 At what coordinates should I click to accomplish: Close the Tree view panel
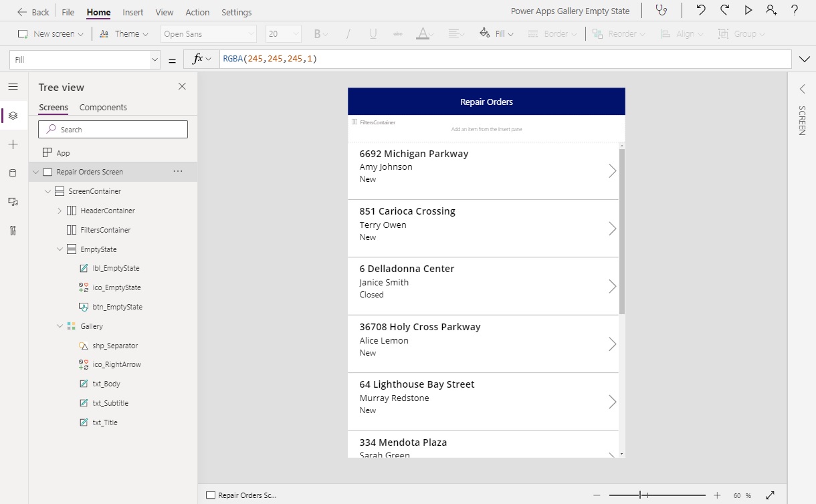(182, 86)
